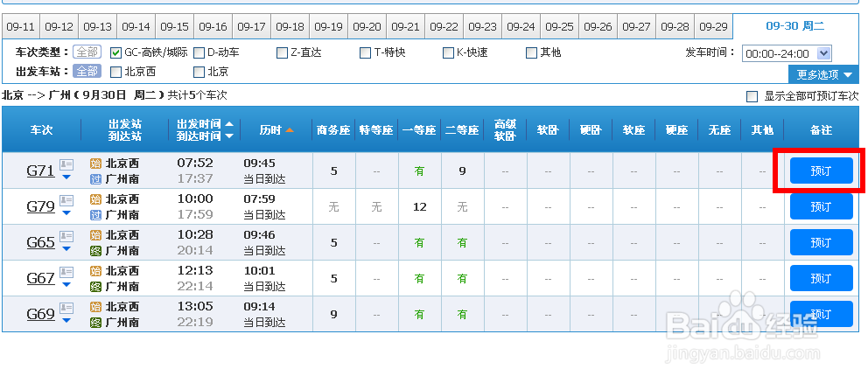
Task: Open the 发车时间 00:00--24:00 dropdown
Action: coord(787,53)
